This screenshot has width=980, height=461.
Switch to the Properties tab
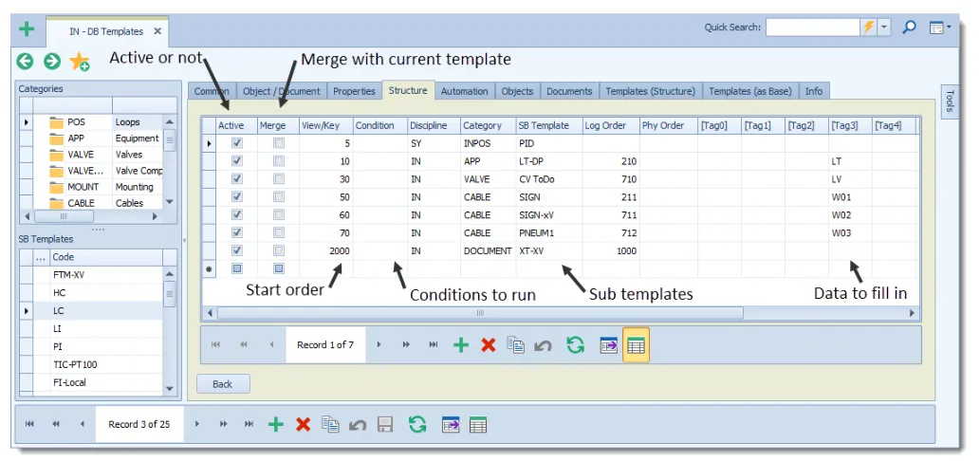(x=354, y=91)
